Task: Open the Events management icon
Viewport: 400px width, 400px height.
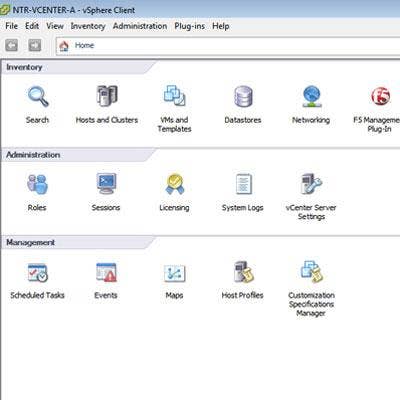Action: point(106,272)
